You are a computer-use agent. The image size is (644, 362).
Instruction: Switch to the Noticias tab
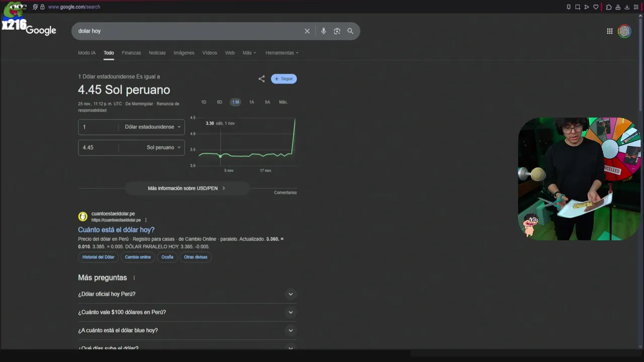[x=157, y=53]
